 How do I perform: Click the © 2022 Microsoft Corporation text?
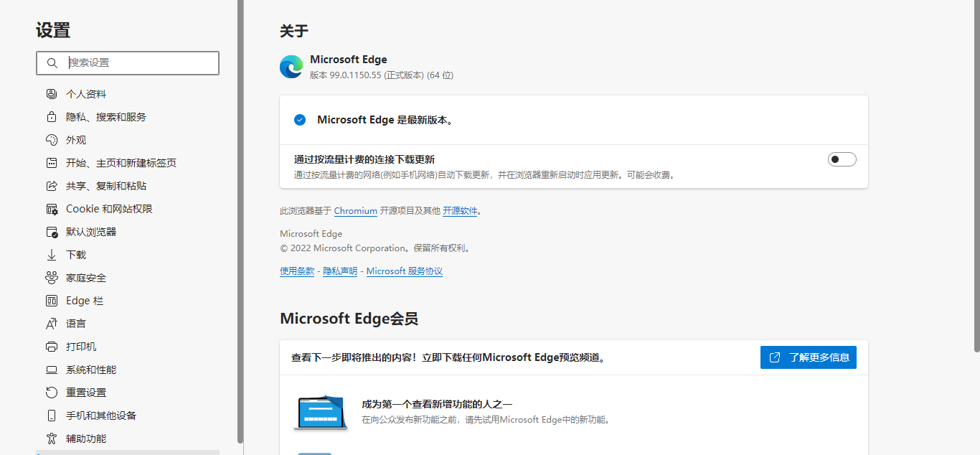[375, 248]
